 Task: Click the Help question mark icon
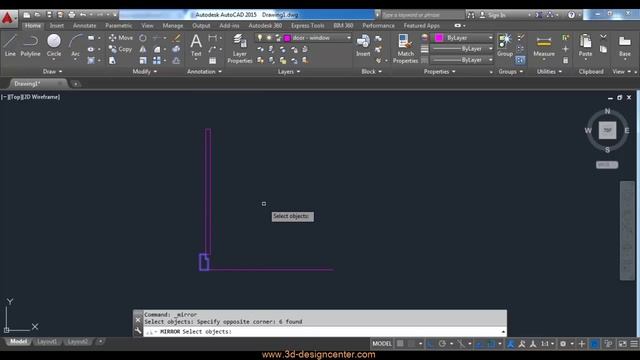(x=571, y=15)
